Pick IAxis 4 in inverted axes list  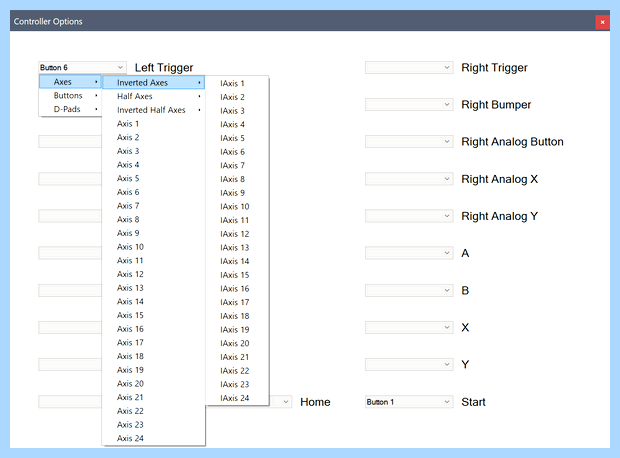coord(237,125)
